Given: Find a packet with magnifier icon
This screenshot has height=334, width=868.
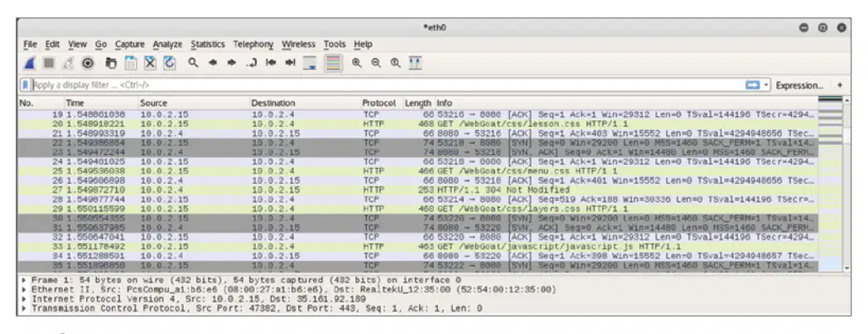Looking at the screenshot, I should [x=193, y=63].
